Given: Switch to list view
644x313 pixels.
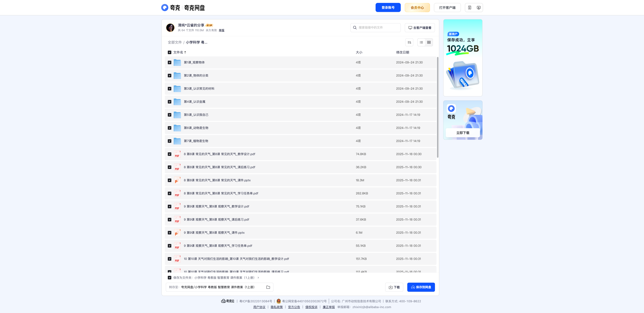Looking at the screenshot, I should point(421,42).
